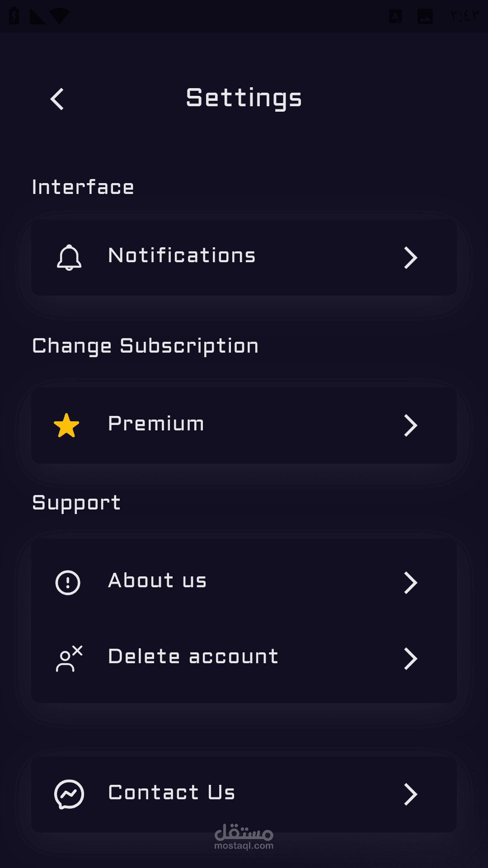Click the About us exclamation circle icon

(x=68, y=582)
